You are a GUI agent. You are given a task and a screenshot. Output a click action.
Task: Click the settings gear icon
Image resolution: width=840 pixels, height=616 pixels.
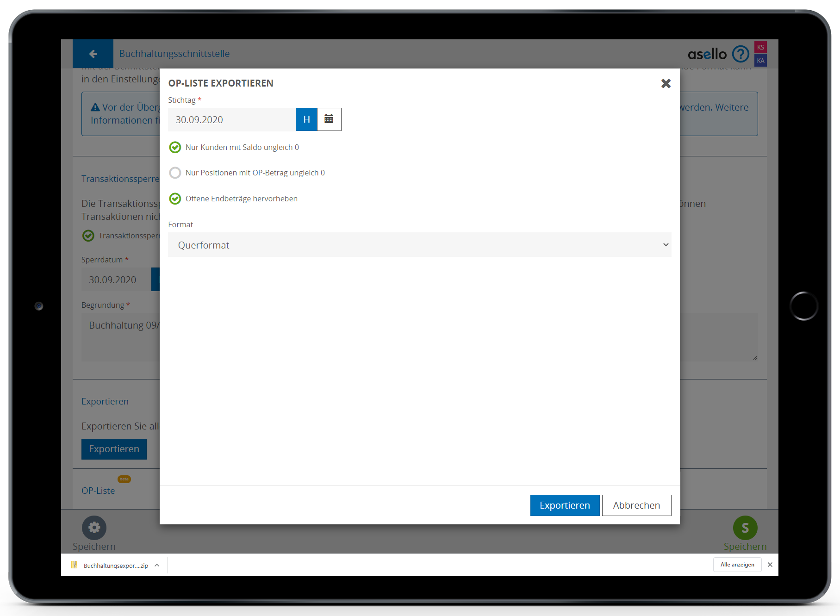click(94, 528)
